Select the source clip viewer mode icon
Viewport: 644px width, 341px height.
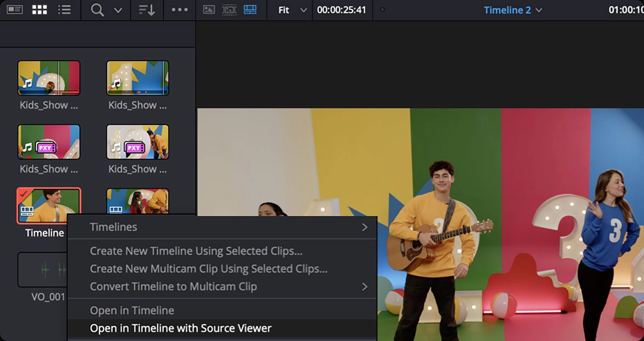click(208, 10)
